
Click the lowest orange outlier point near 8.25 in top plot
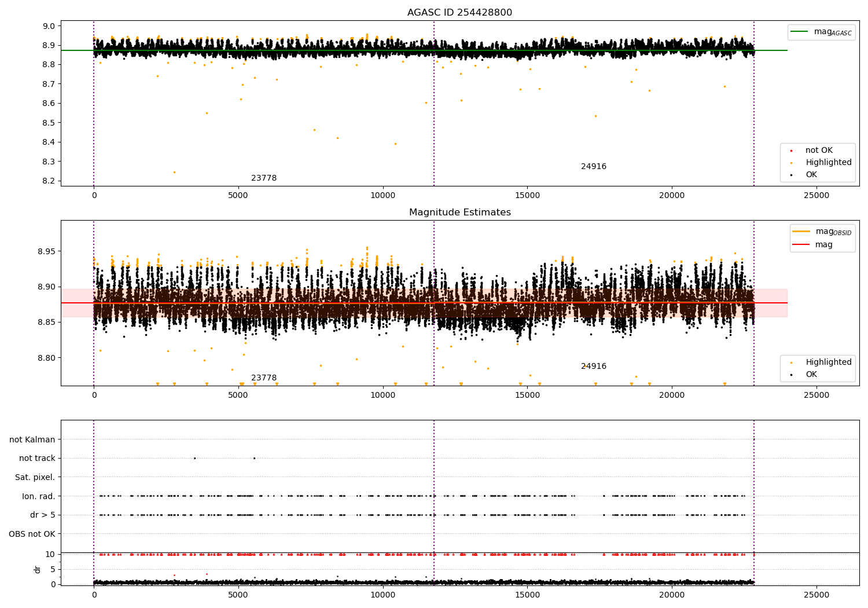tap(174, 172)
